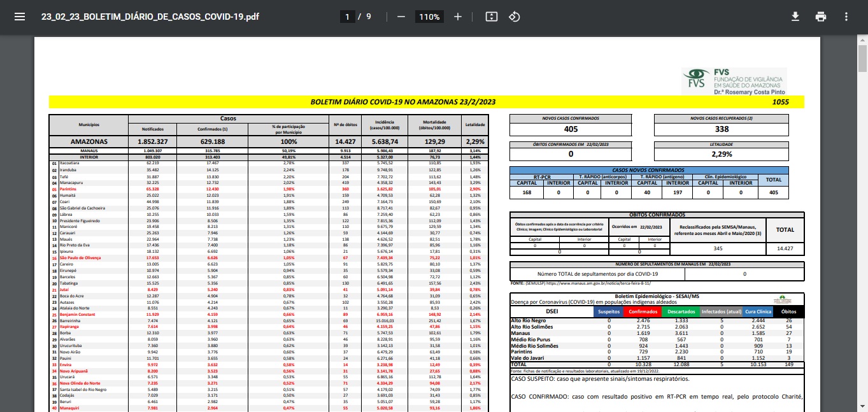This screenshot has height=412, width=868.
Task: Select the AMAZONAS total row label
Action: [x=89, y=141]
